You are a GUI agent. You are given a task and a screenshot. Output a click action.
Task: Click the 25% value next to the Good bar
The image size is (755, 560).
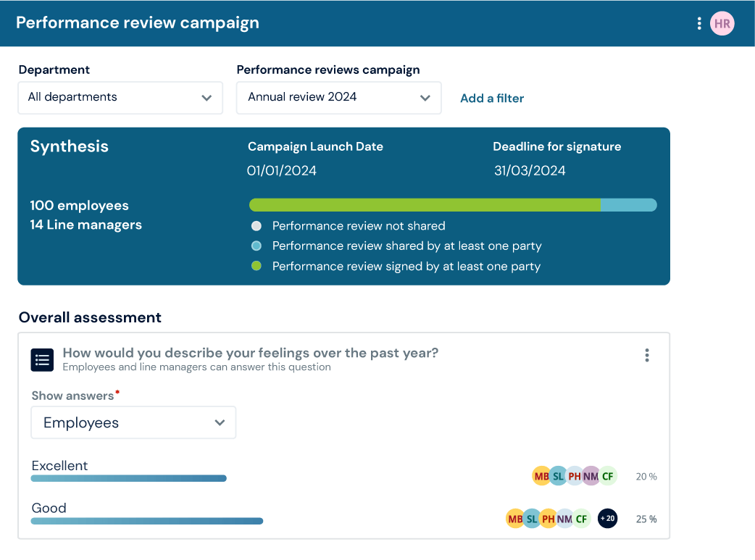click(645, 519)
